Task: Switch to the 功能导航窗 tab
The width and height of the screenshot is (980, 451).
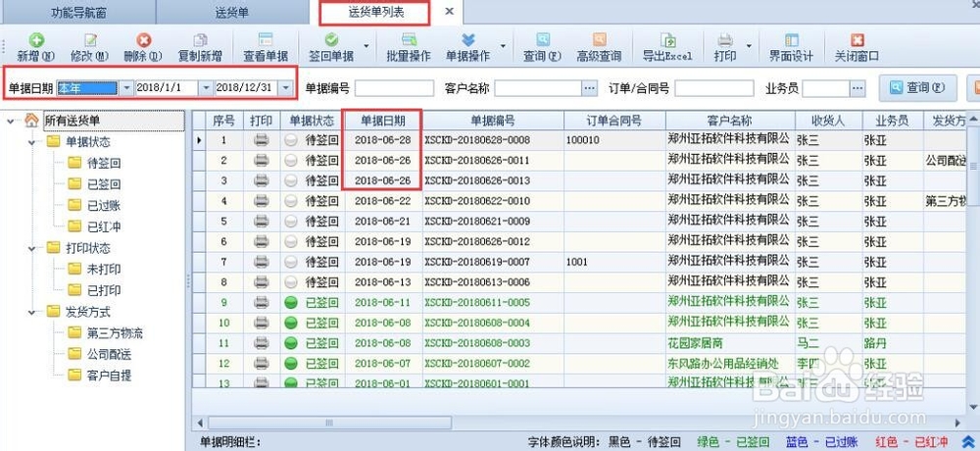Action: (x=77, y=13)
